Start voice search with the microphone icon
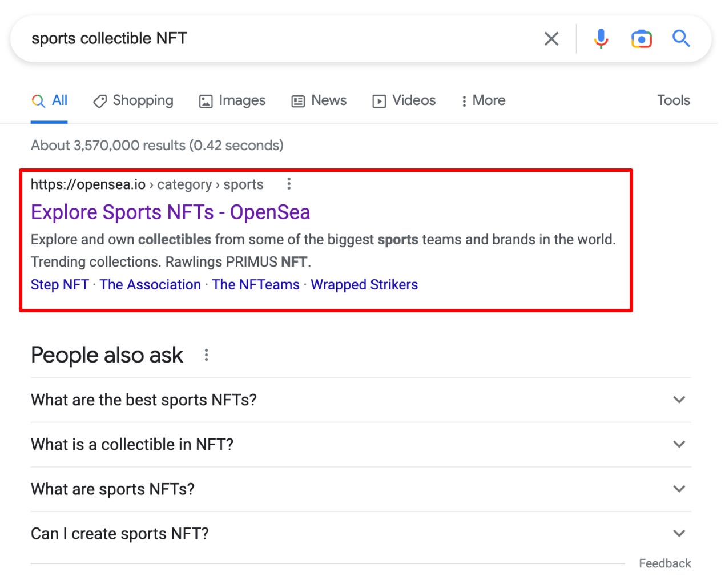The height and width of the screenshot is (588, 725). click(x=601, y=39)
